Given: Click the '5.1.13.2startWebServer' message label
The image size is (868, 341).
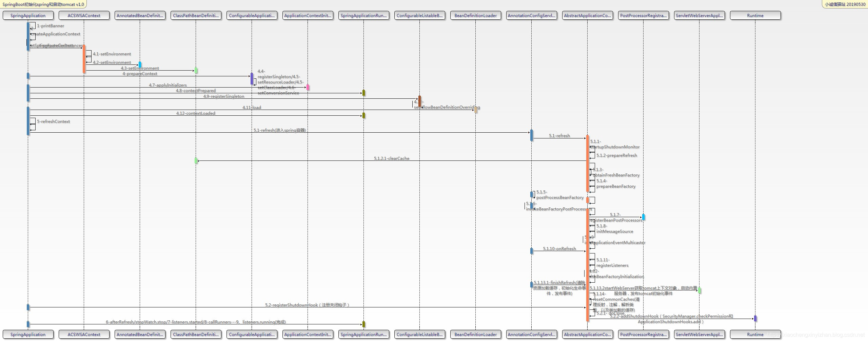Looking at the screenshot, I should (643, 291).
